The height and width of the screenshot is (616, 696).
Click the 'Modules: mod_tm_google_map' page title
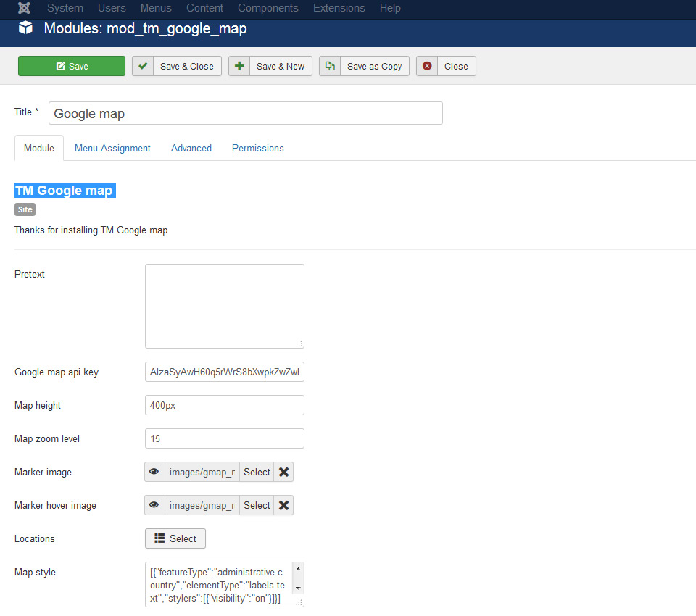coord(145,28)
